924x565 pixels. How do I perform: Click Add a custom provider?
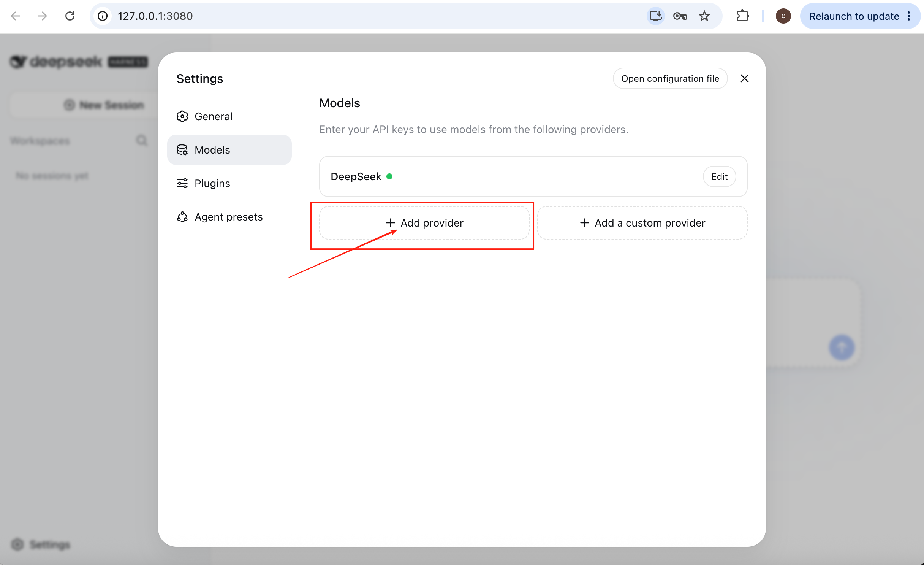click(x=642, y=223)
